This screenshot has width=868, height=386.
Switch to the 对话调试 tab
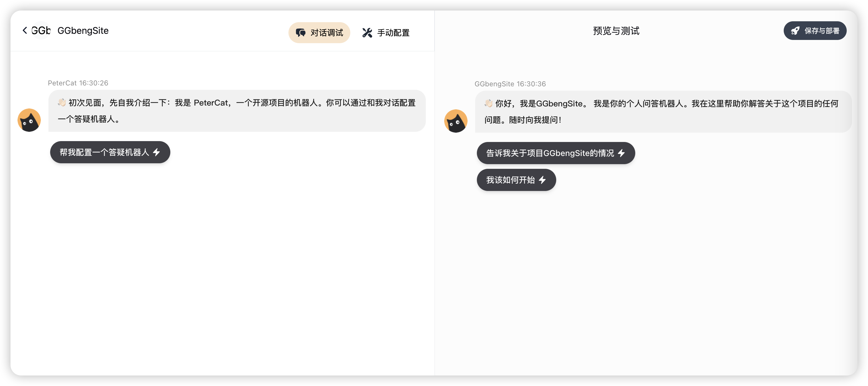(326, 33)
